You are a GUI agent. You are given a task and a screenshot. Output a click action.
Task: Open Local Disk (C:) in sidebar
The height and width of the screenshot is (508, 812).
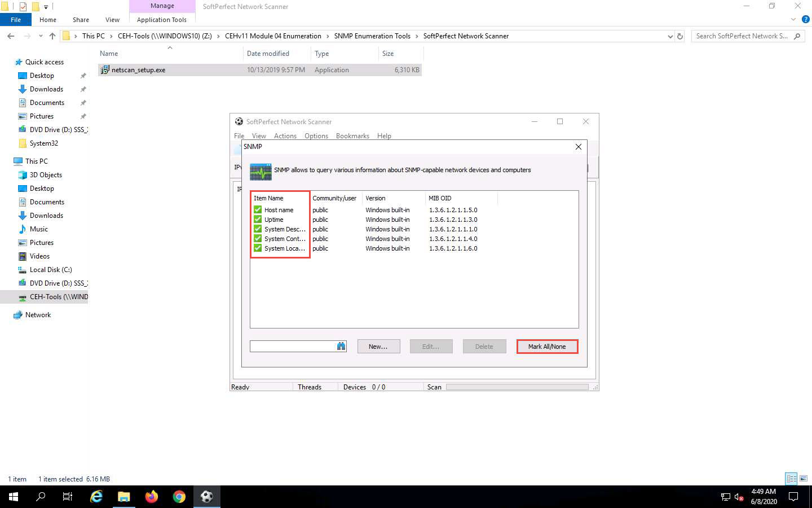coord(51,270)
